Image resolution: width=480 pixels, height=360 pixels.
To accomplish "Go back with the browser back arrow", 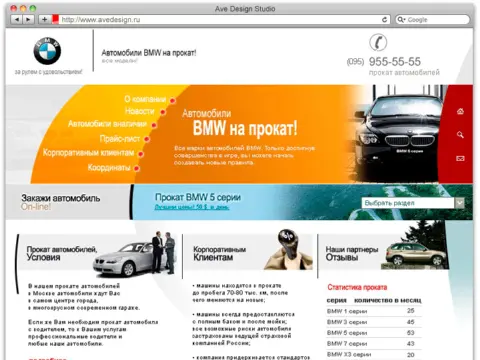I will [x=17, y=20].
